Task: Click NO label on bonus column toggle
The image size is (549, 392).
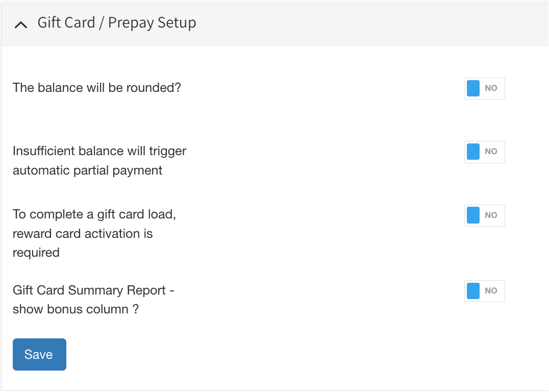Action: [x=491, y=291]
